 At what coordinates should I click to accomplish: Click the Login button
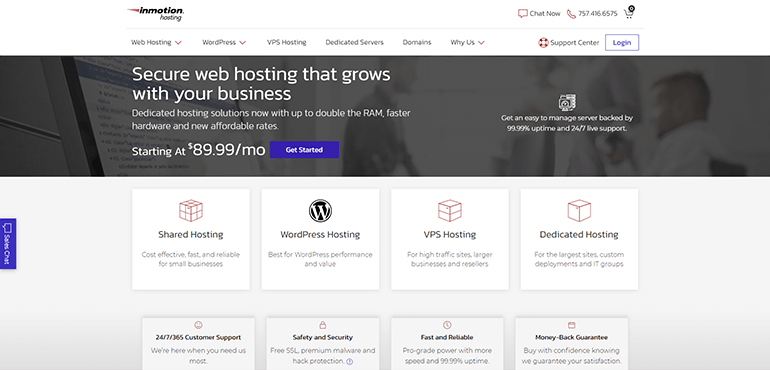(622, 43)
